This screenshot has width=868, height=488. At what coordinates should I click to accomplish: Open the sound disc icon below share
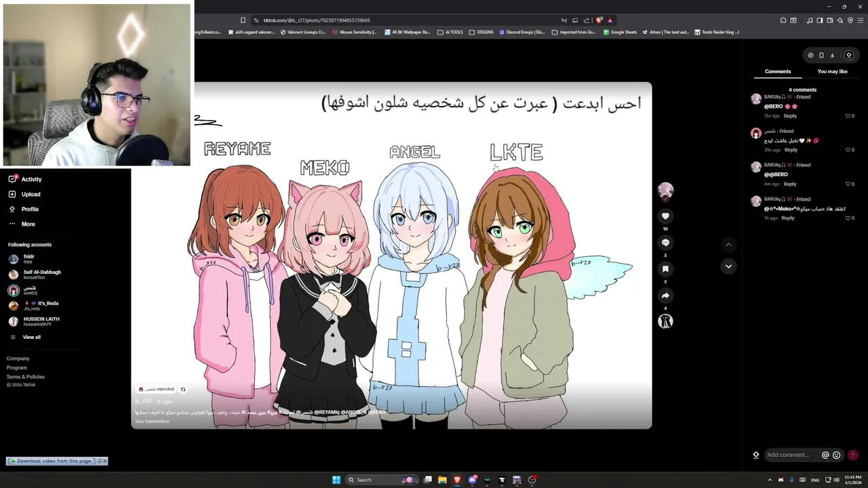coord(665,321)
